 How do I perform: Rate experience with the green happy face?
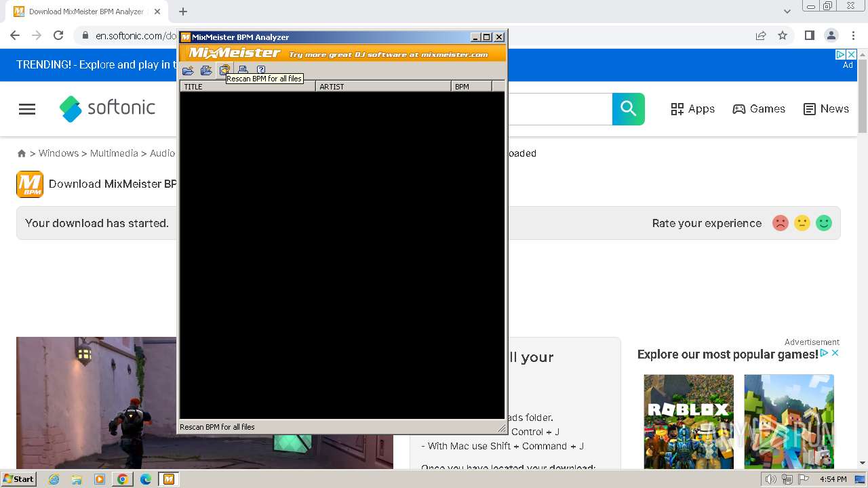pyautogui.click(x=824, y=223)
